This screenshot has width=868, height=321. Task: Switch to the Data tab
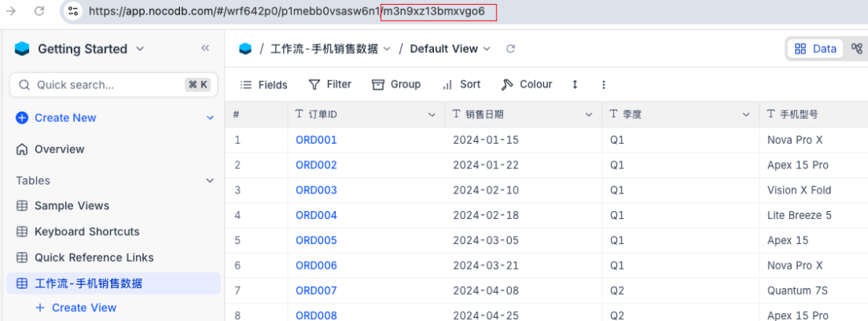click(x=816, y=49)
